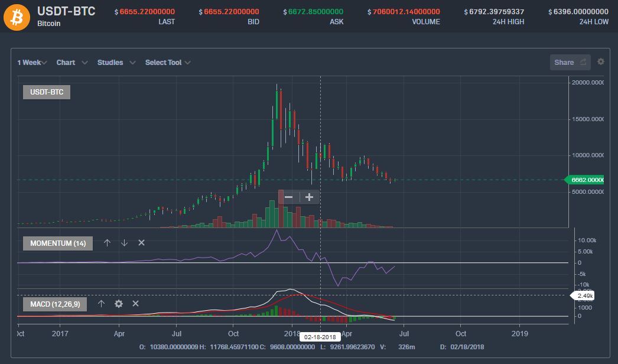Click the 15000 price axis label
Image resolution: width=618 pixels, height=364 pixels.
[588, 119]
